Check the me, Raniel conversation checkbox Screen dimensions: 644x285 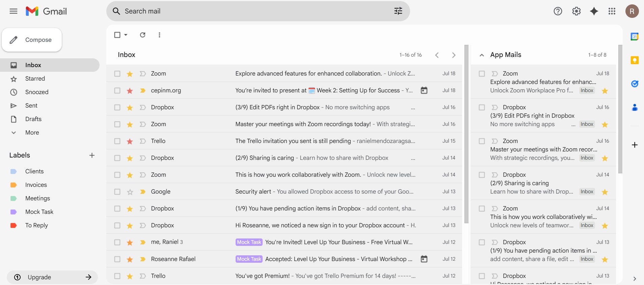point(117,242)
